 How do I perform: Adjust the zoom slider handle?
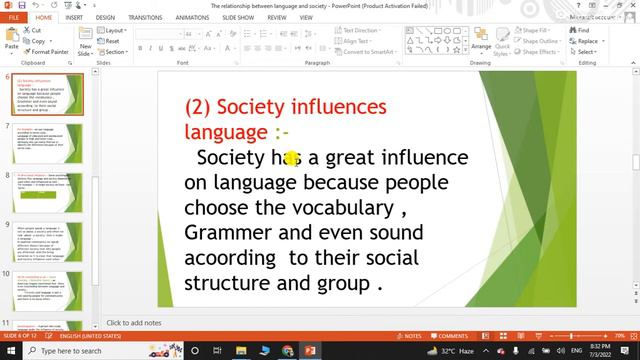[571, 336]
